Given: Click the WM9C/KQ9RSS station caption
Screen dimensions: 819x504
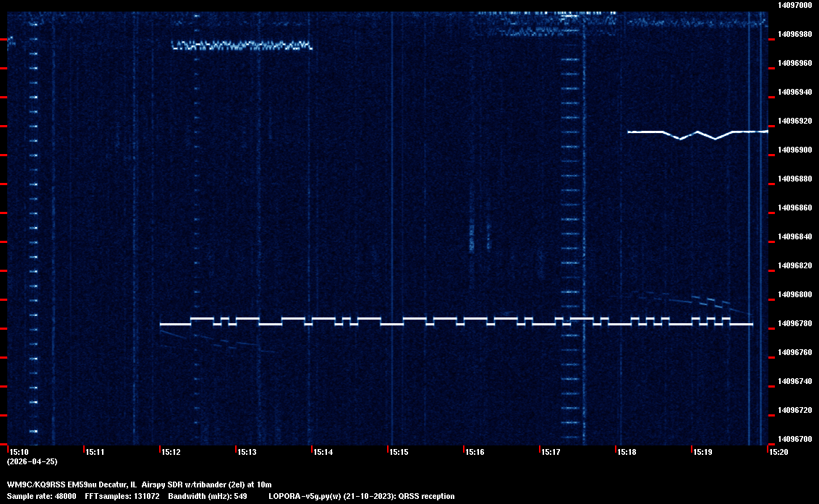Looking at the screenshot, I should [139, 484].
